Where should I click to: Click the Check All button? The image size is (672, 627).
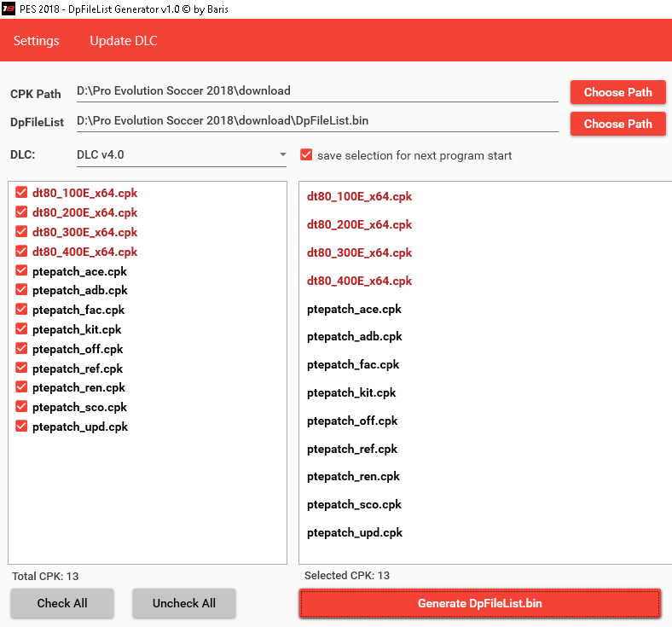62,603
